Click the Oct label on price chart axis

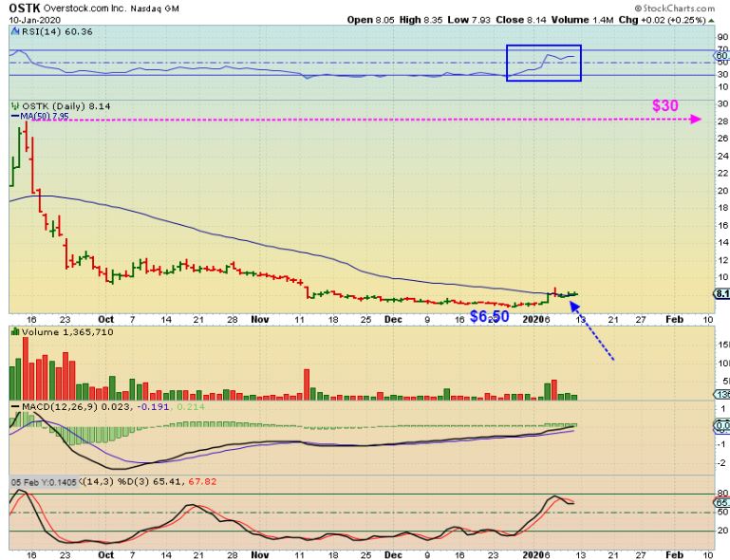tap(105, 319)
